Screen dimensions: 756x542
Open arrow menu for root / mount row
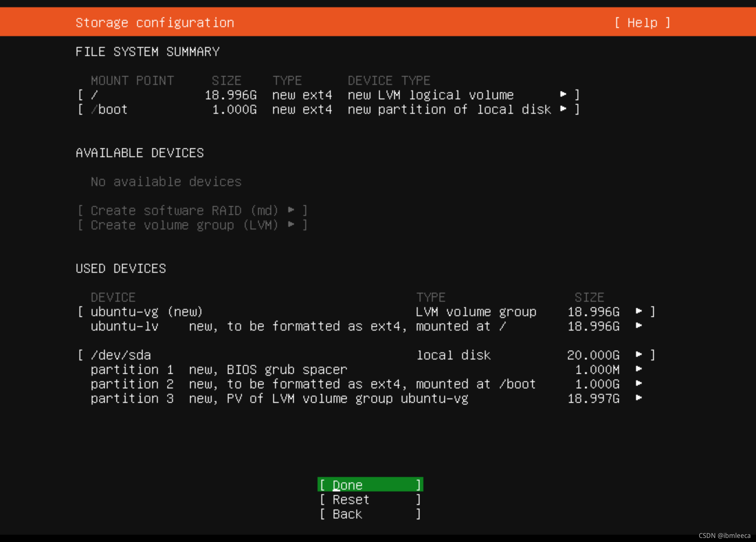pos(563,95)
